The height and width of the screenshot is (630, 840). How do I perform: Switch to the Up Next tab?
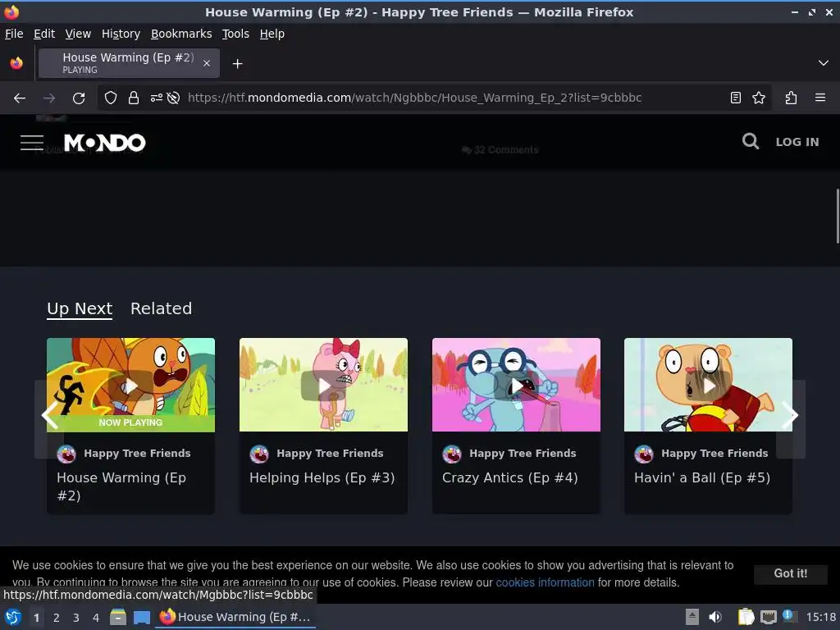click(x=80, y=308)
